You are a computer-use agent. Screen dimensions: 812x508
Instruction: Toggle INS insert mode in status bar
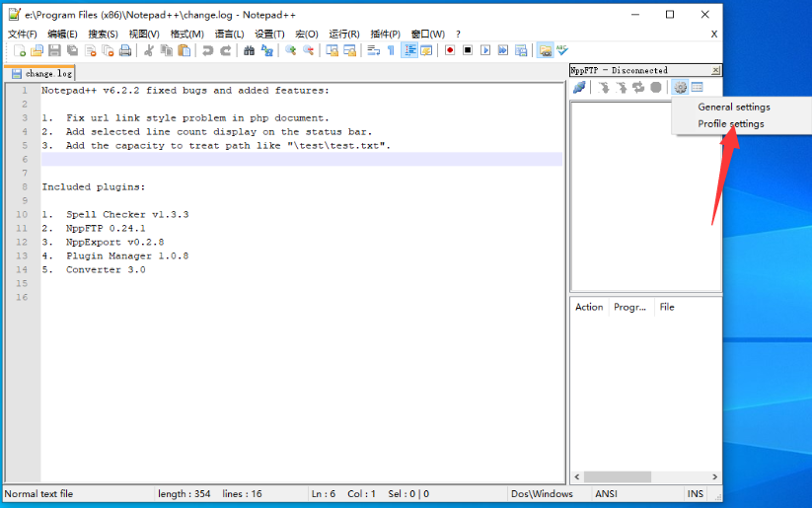coord(696,493)
